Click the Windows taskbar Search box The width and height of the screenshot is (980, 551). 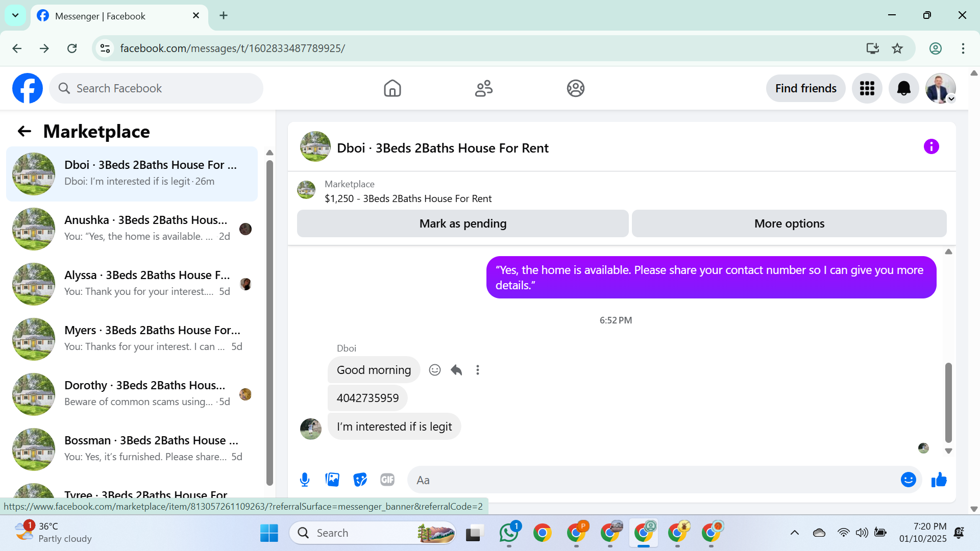click(x=373, y=533)
